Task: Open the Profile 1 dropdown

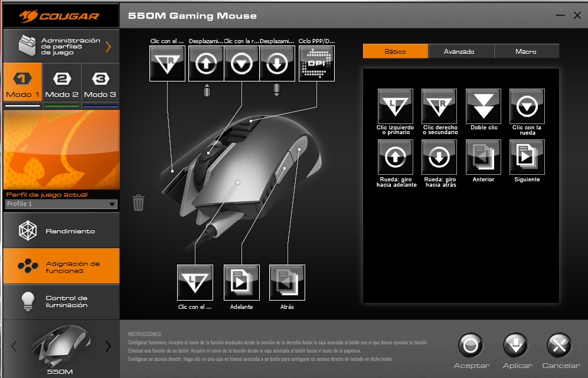Action: click(61, 204)
